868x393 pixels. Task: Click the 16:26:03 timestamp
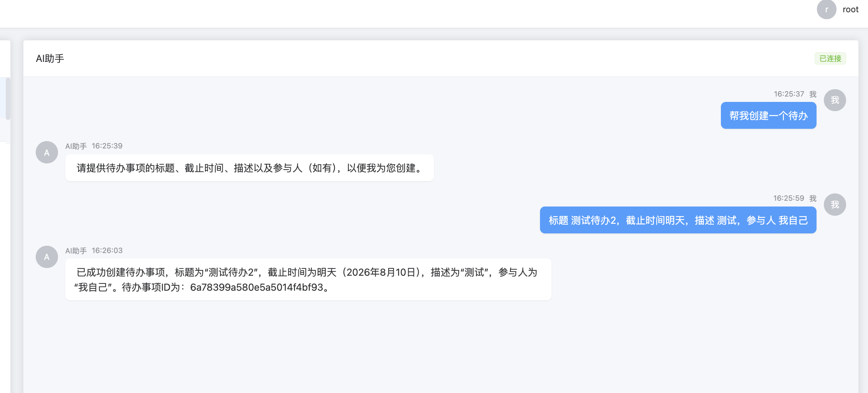tap(107, 250)
